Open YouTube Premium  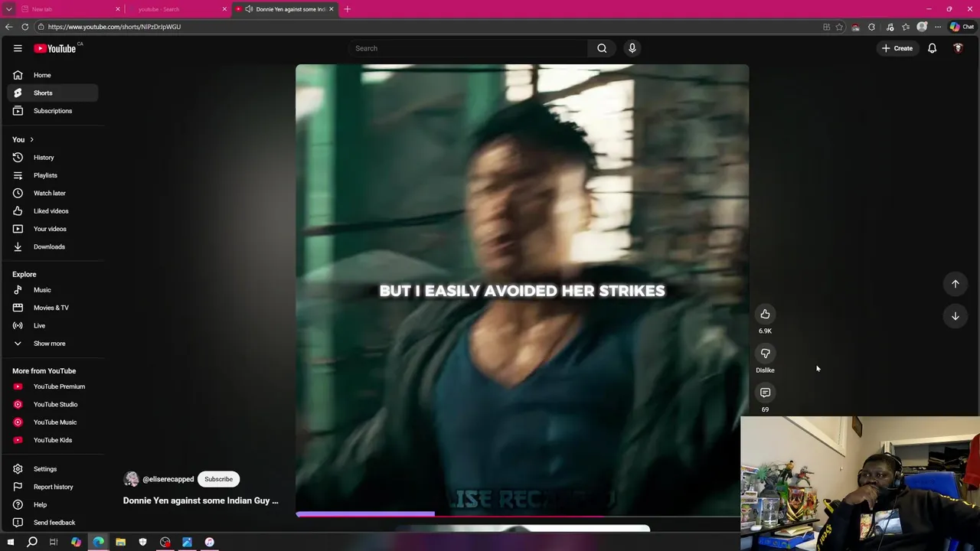click(x=53, y=386)
